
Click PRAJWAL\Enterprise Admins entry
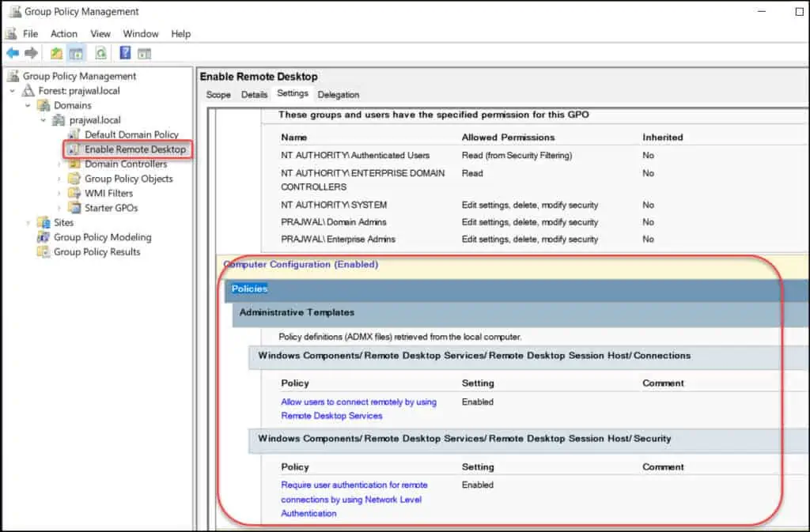[338, 239]
